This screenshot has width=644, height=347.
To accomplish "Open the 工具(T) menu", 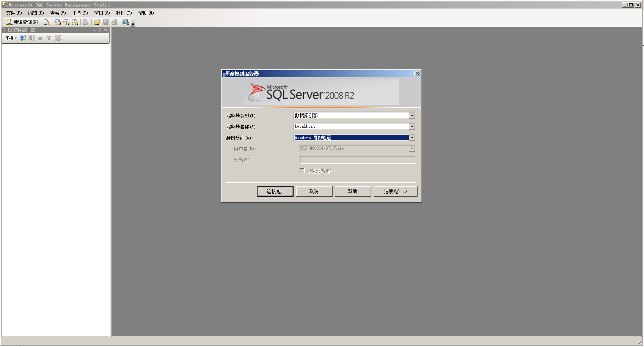I will point(80,13).
